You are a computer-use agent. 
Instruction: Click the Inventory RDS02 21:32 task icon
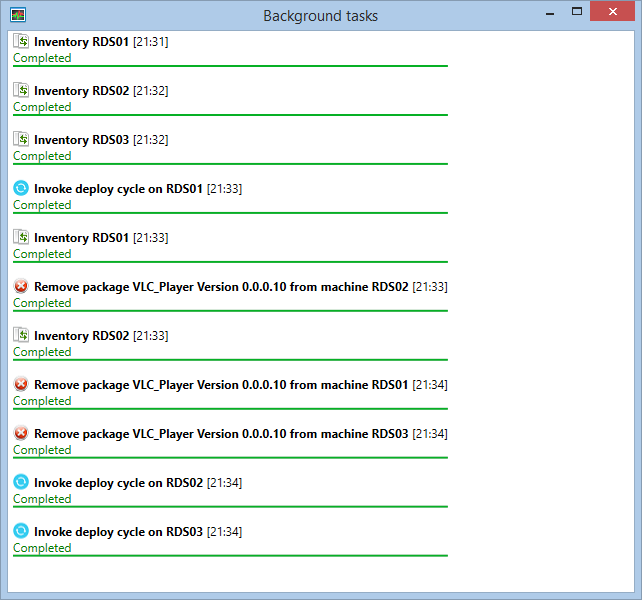21,90
